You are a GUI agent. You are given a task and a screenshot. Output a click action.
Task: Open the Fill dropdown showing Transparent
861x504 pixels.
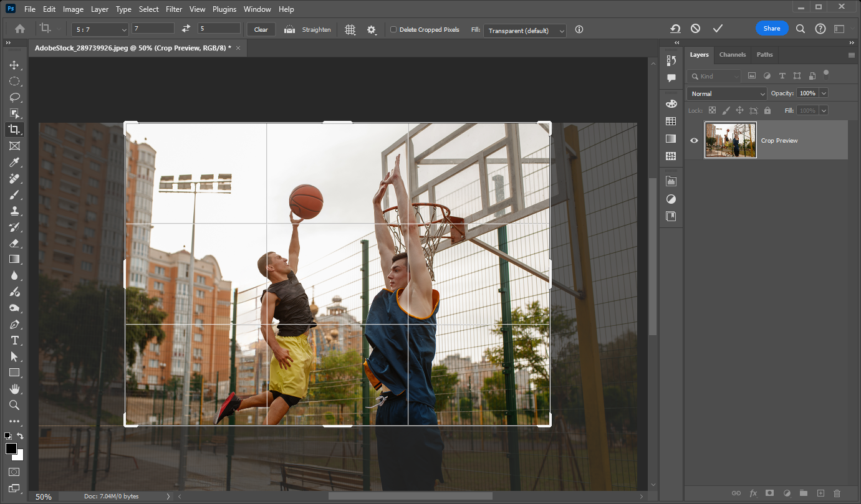coord(524,30)
